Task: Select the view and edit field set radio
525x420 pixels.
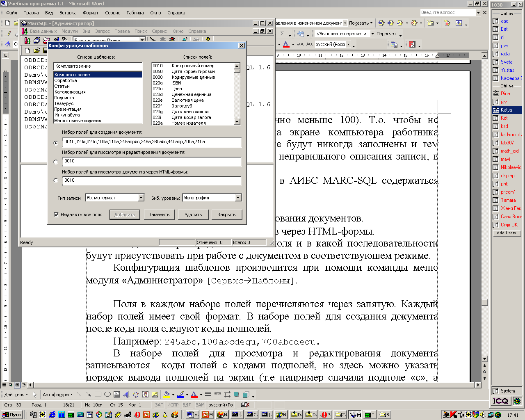Action: [56, 162]
